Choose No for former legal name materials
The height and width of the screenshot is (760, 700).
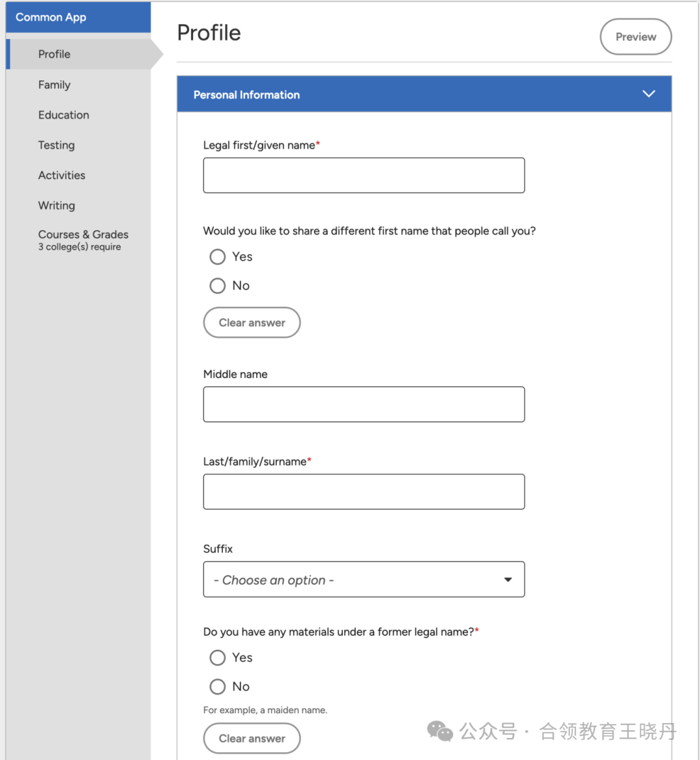[x=218, y=686]
